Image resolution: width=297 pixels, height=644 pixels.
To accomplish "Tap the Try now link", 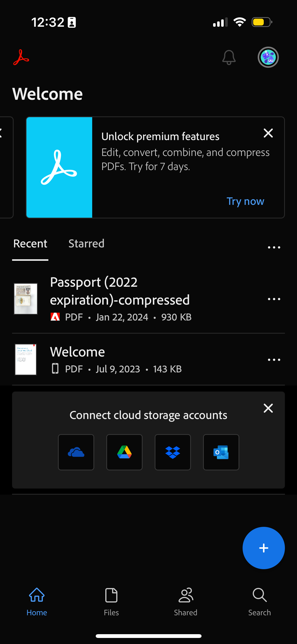I will click(x=245, y=201).
